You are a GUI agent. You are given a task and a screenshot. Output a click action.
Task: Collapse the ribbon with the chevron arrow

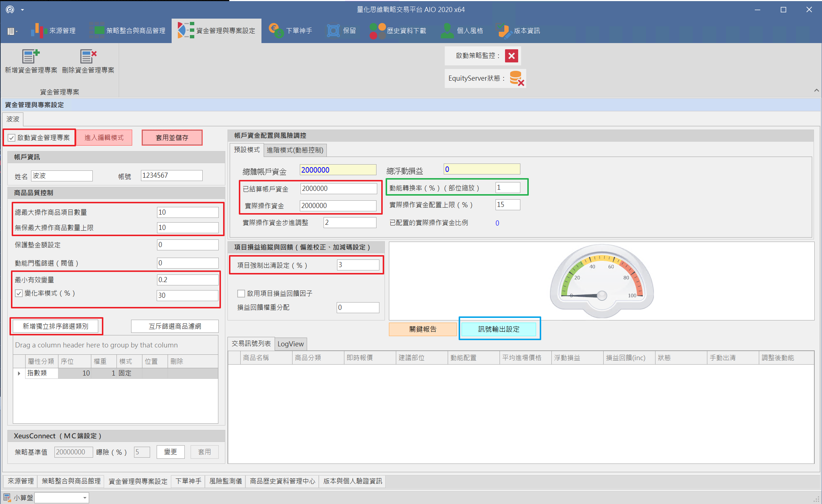(x=817, y=91)
